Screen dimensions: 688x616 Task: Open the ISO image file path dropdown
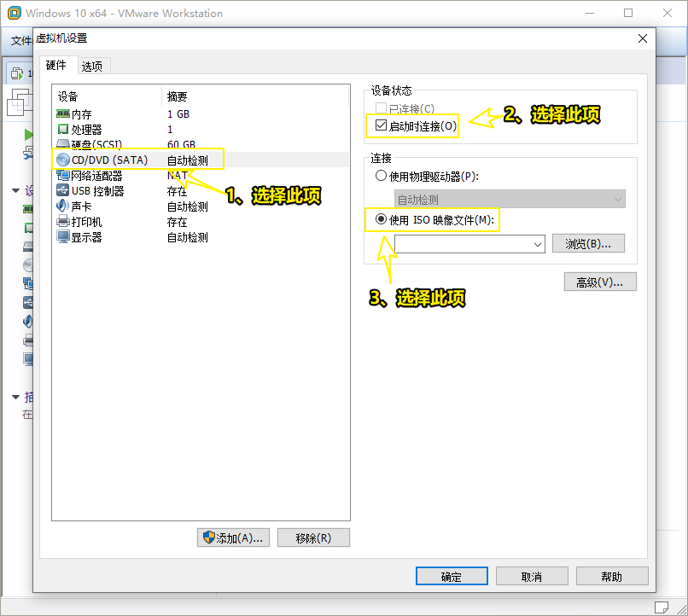pyautogui.click(x=538, y=244)
